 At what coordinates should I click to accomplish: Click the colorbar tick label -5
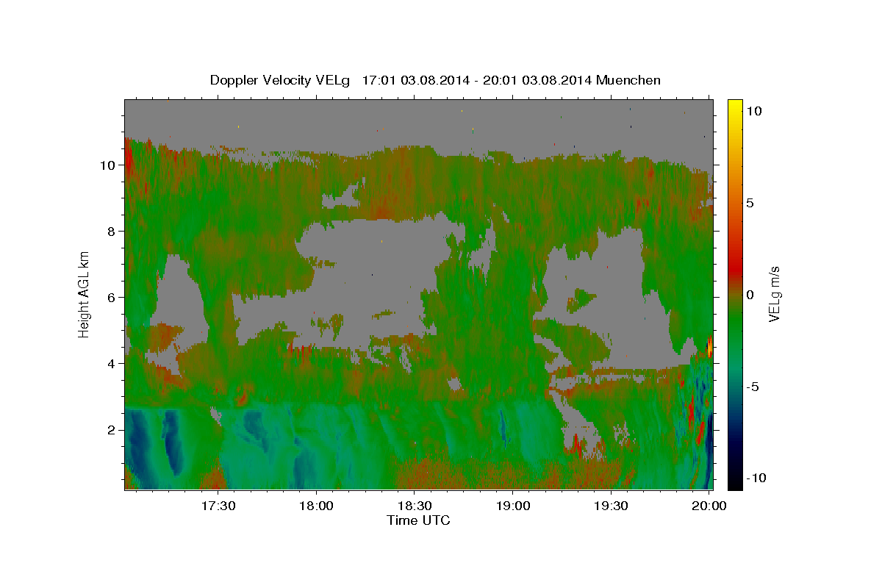click(x=754, y=387)
